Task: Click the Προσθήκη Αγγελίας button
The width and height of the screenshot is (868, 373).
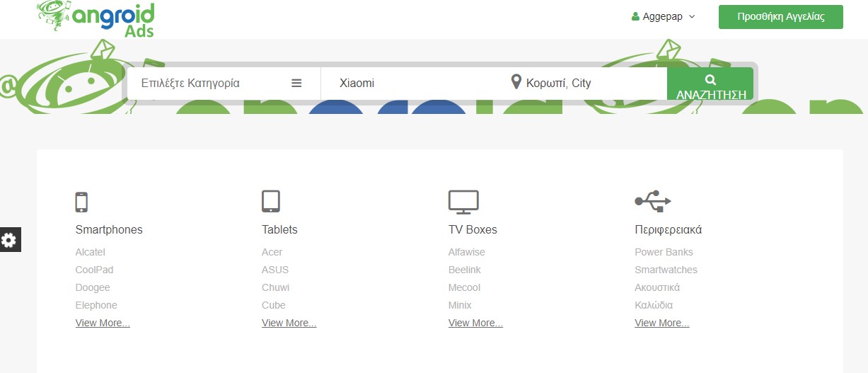Action: pos(781,17)
